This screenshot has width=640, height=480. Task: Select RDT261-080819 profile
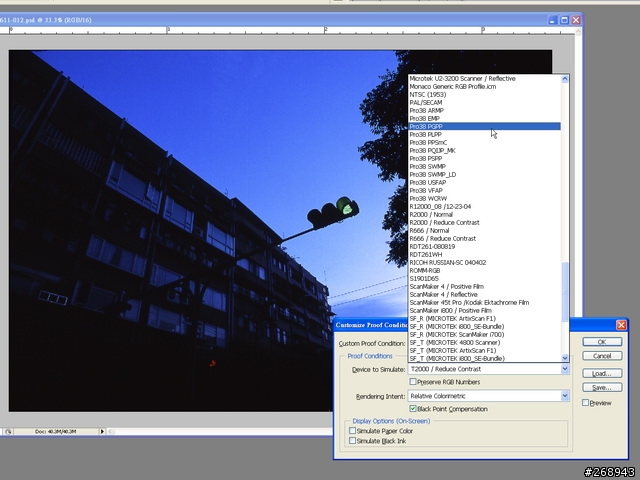click(484, 247)
